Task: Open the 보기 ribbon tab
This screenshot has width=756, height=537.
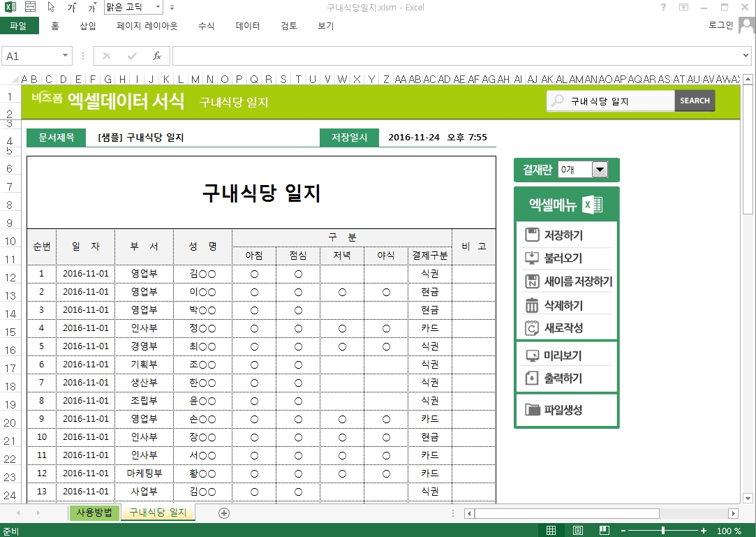Action: [325, 26]
